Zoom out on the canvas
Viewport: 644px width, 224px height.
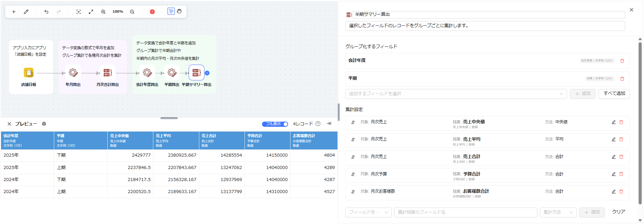click(132, 12)
